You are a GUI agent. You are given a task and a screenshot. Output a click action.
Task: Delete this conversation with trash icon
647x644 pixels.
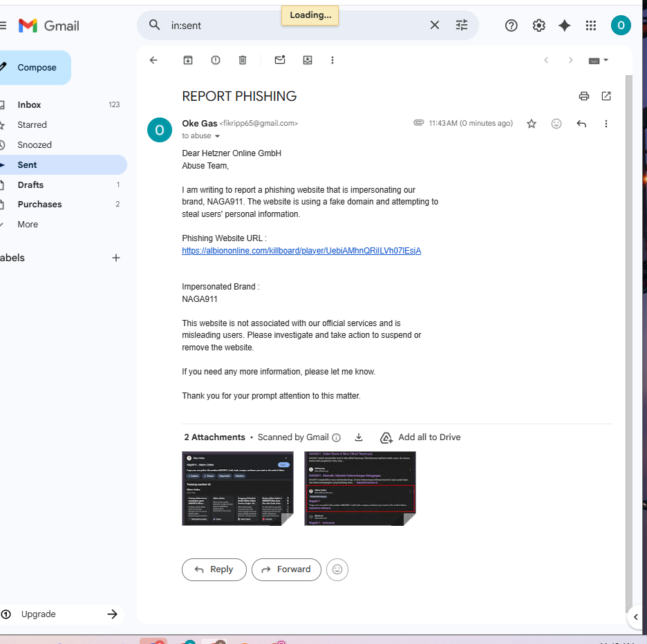[x=243, y=60]
